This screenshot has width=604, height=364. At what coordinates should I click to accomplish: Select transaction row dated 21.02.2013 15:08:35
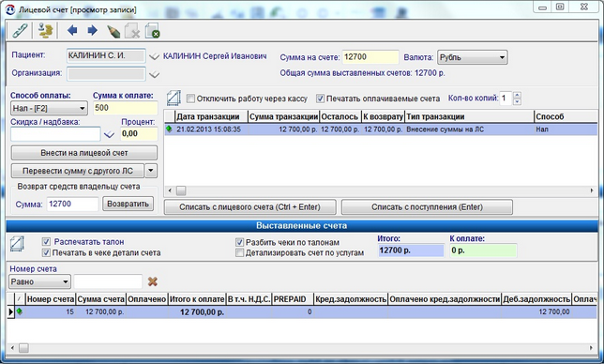tap(381, 129)
